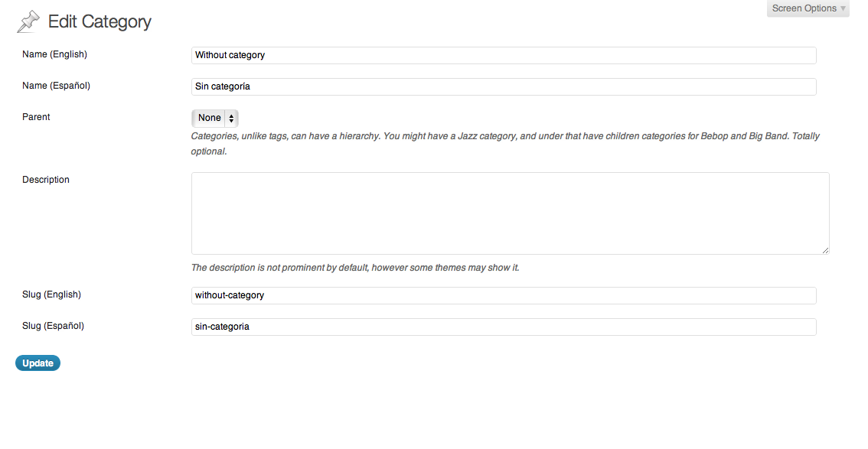
Task: Open the Parent category dropdown
Action: tap(215, 118)
